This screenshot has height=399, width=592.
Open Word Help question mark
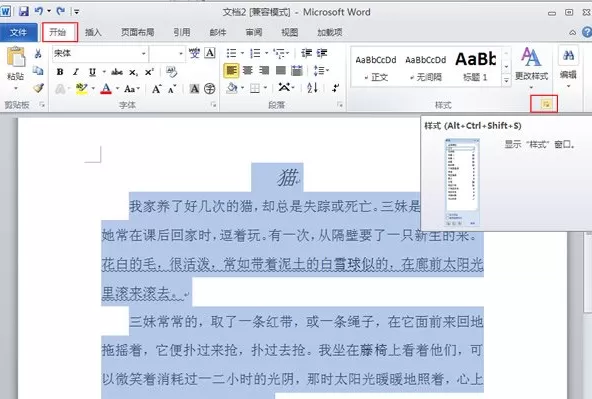tap(587, 32)
